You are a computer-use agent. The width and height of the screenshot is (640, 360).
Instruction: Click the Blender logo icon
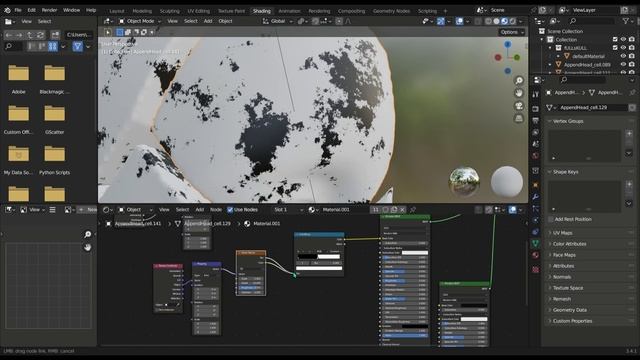(7, 10)
